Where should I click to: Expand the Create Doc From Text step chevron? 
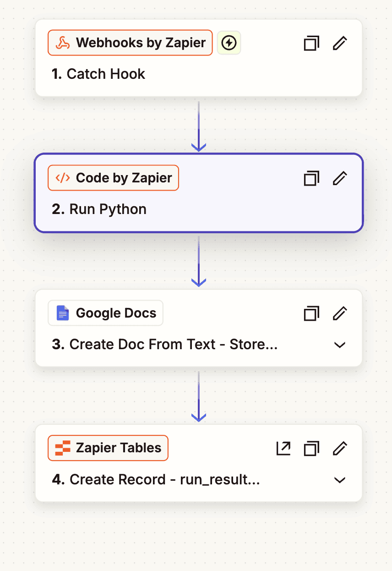pyautogui.click(x=340, y=345)
